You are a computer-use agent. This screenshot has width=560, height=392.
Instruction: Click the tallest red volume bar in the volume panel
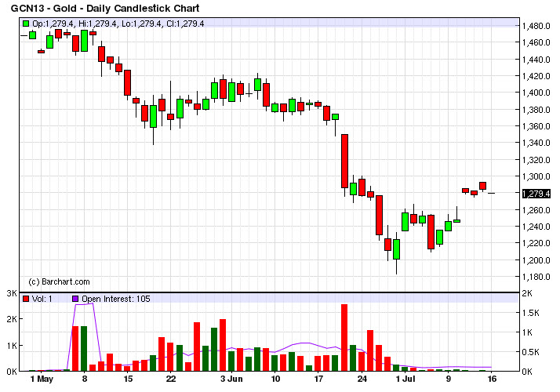[x=344, y=338]
